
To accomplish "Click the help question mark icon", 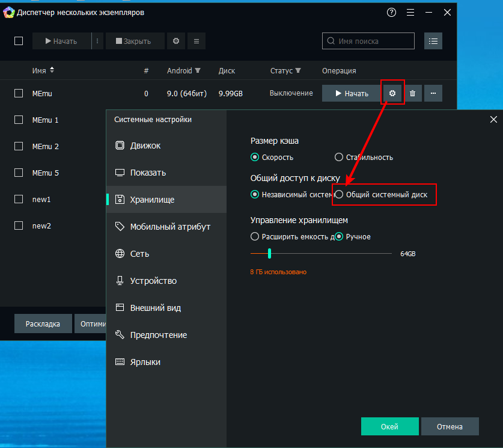I will coord(392,12).
